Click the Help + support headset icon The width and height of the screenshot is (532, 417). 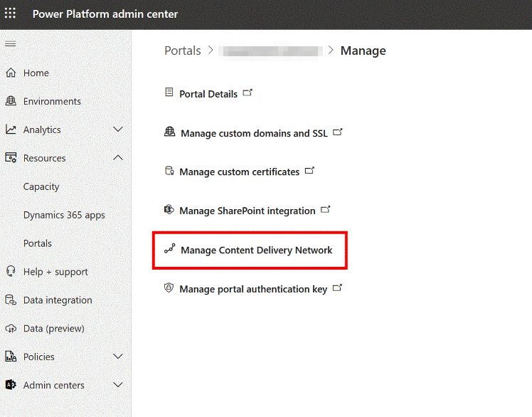[x=11, y=272]
